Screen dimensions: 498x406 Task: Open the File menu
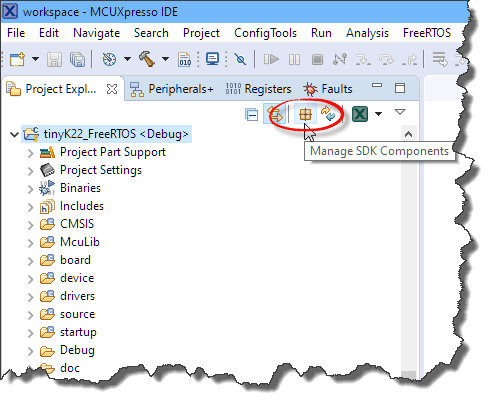click(16, 33)
